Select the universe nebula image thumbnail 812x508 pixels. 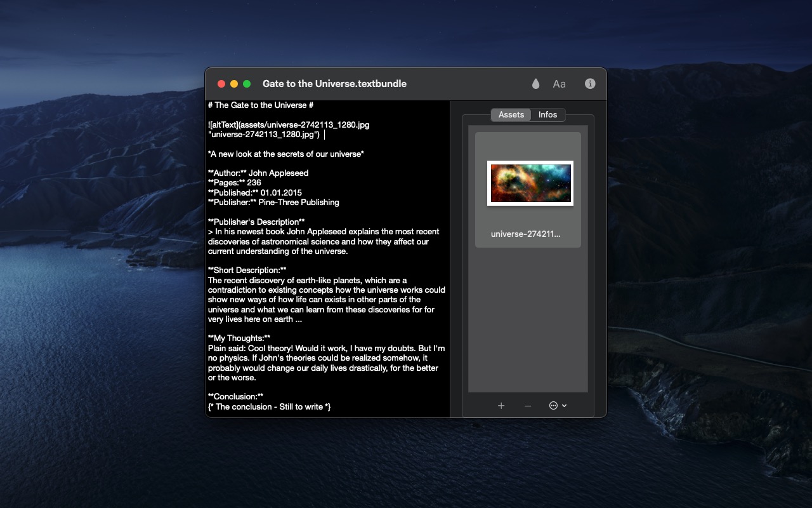point(530,183)
